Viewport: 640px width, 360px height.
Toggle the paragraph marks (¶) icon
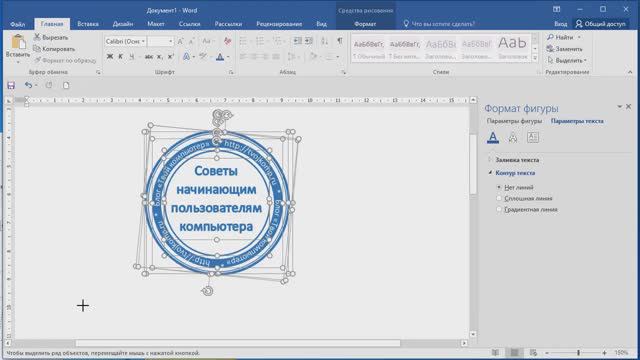[340, 41]
